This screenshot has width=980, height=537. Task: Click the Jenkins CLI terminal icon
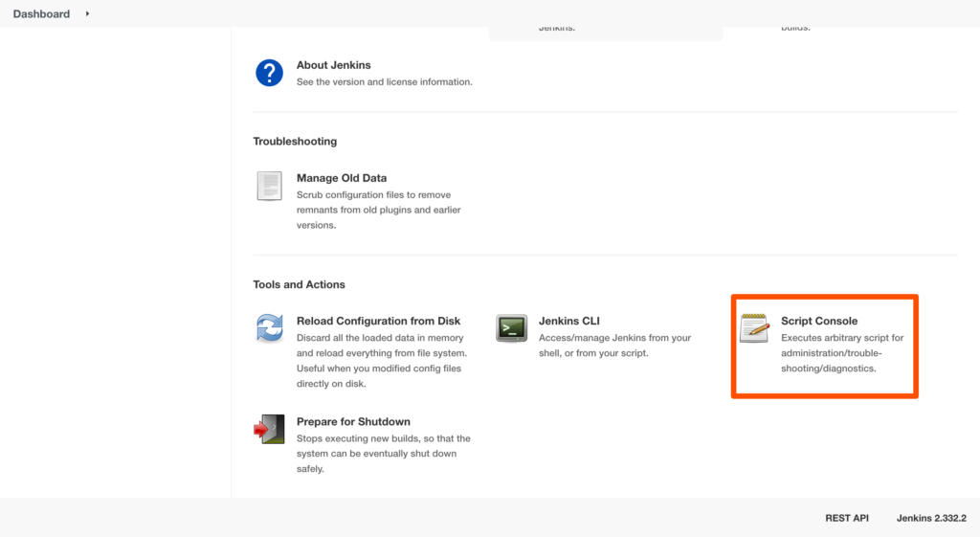coord(511,328)
